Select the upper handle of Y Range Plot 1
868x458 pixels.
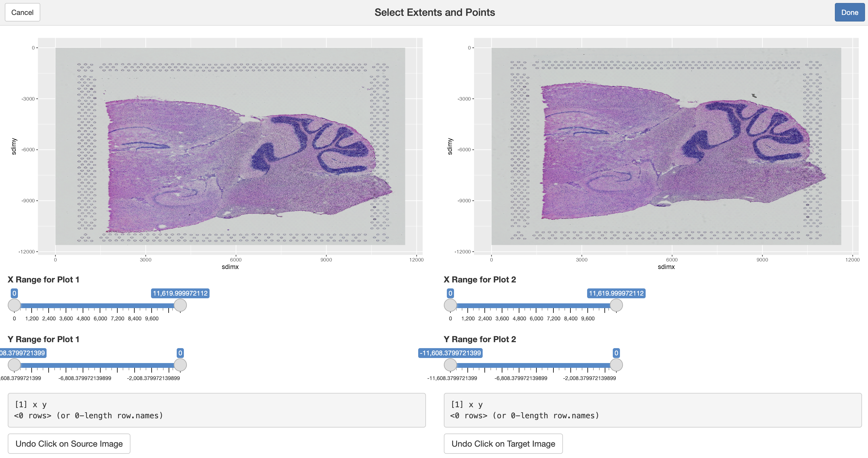tap(180, 365)
